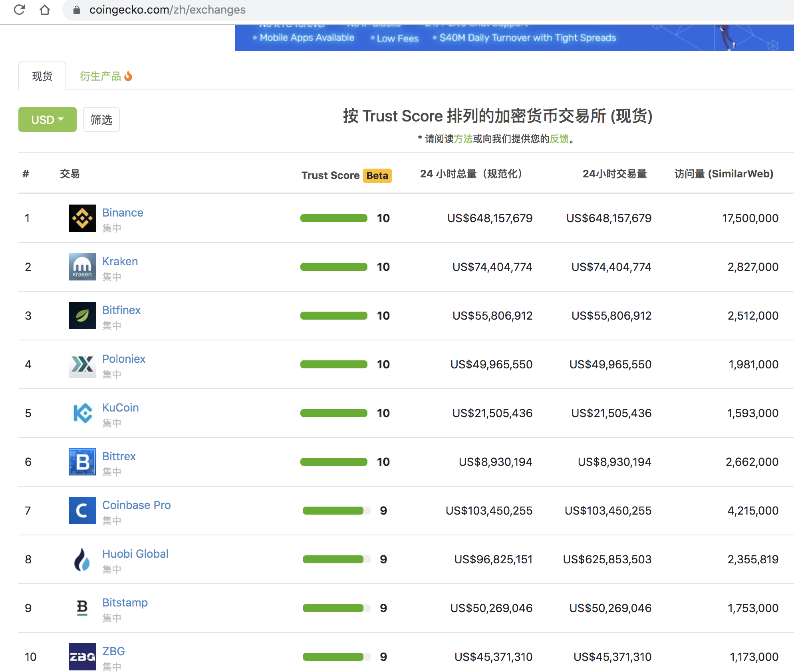This screenshot has height=672, width=794.
Task: Switch to the 衍生产品 derivatives tab
Action: pyautogui.click(x=106, y=76)
